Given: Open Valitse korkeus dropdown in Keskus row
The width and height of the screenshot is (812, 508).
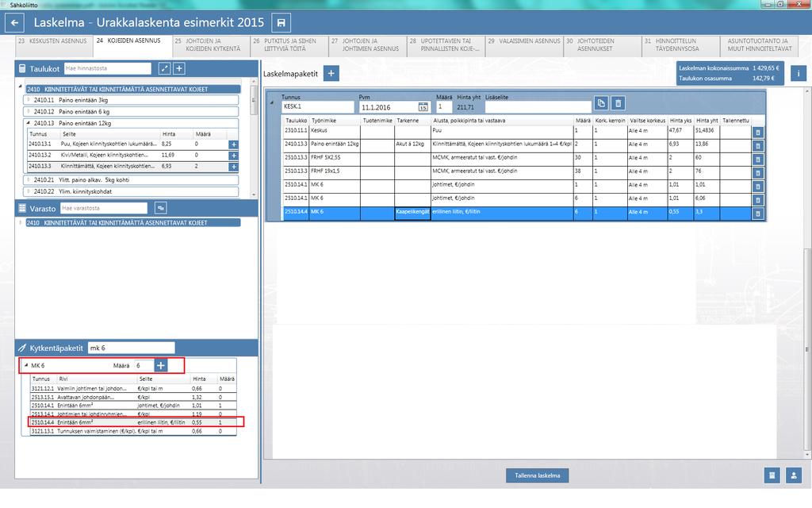Looking at the screenshot, I should pos(647,131).
